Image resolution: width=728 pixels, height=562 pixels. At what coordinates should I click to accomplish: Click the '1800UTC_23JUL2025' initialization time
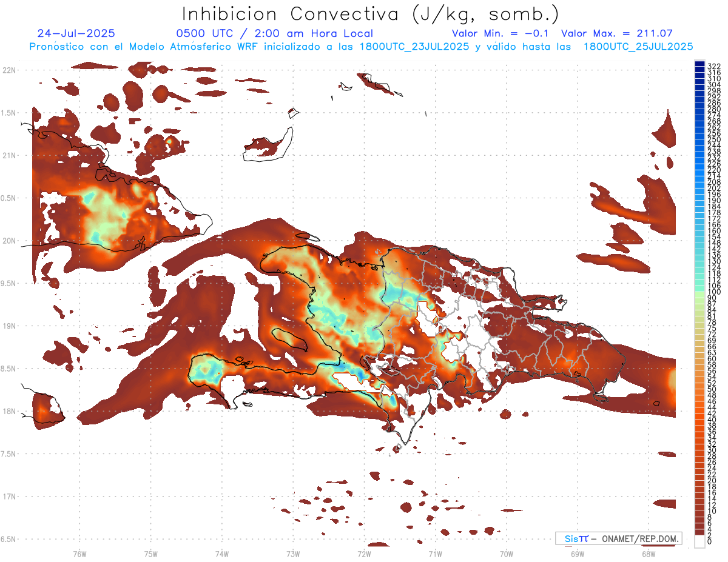click(414, 47)
